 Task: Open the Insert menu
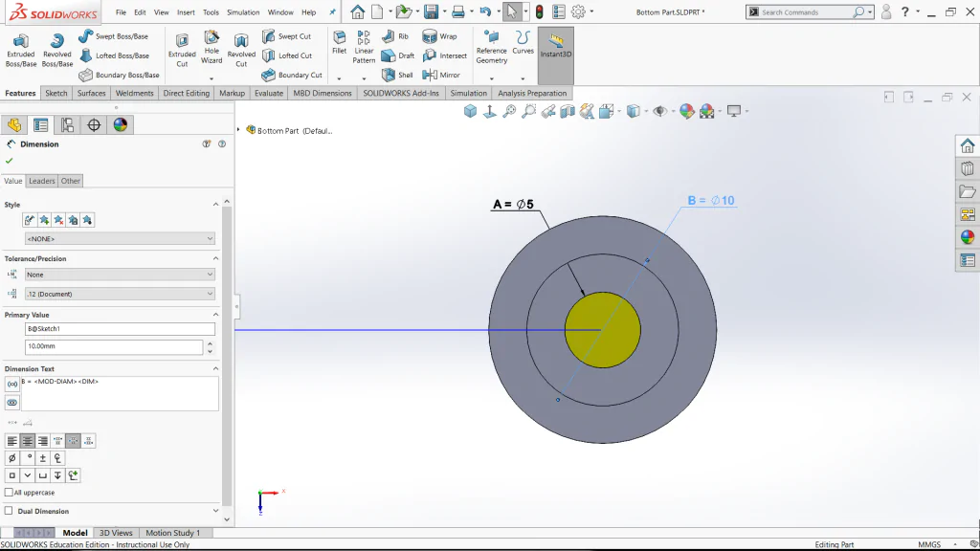point(186,11)
